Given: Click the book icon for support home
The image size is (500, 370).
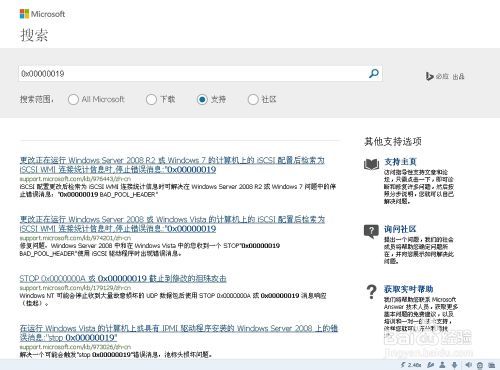Looking at the screenshot, I should pos(371,164).
